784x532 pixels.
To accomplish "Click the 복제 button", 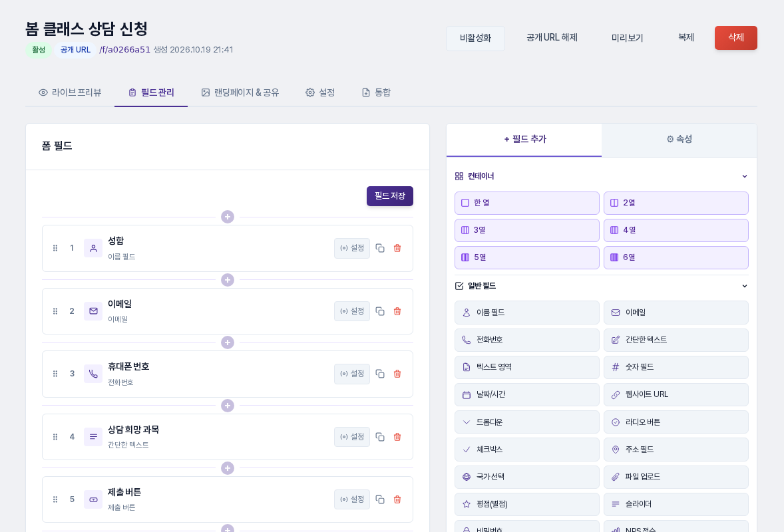I will tap(686, 38).
